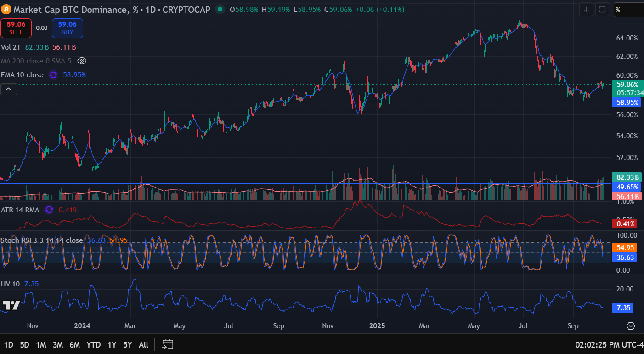
Task: Click the TradingView logo
Action: 11,306
